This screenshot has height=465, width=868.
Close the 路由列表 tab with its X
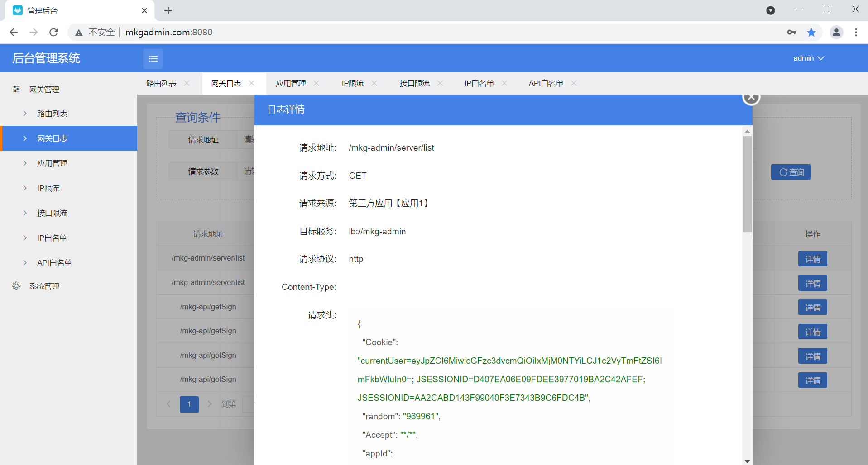tap(187, 83)
